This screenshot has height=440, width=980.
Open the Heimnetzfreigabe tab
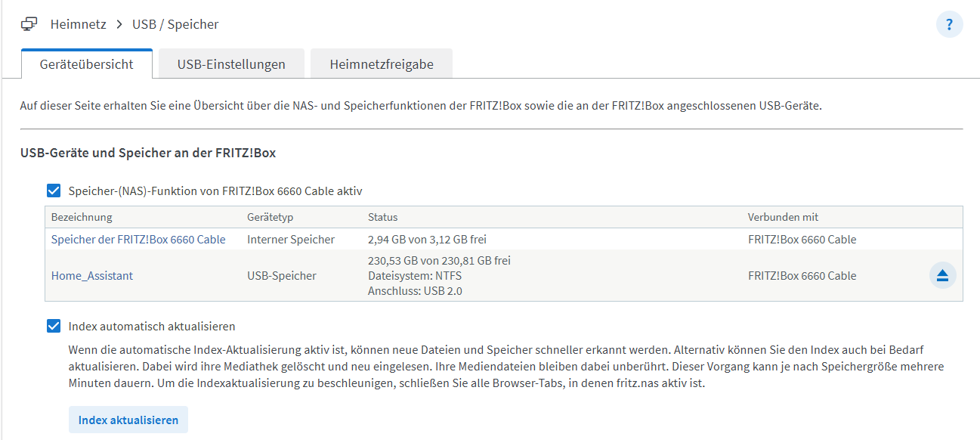click(382, 64)
